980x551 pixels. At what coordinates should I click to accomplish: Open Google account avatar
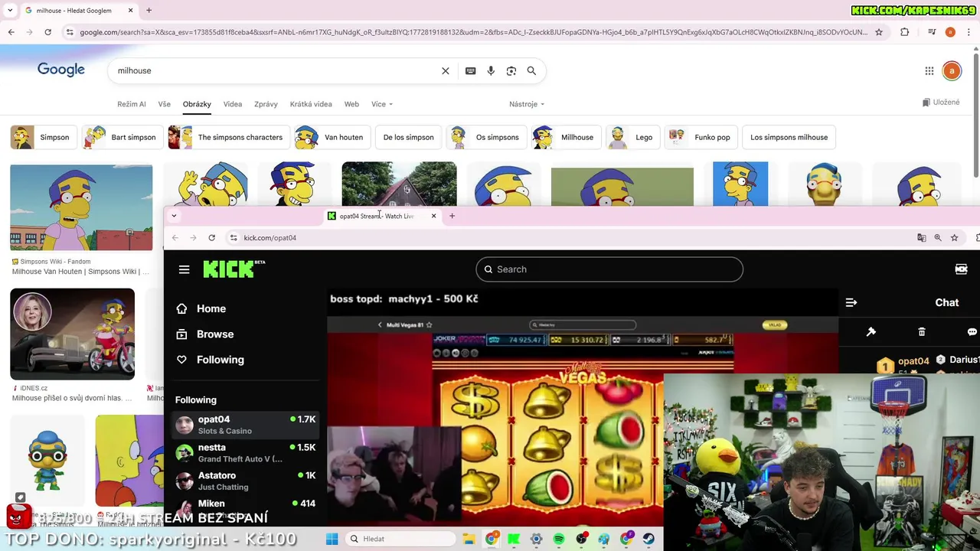pos(952,71)
